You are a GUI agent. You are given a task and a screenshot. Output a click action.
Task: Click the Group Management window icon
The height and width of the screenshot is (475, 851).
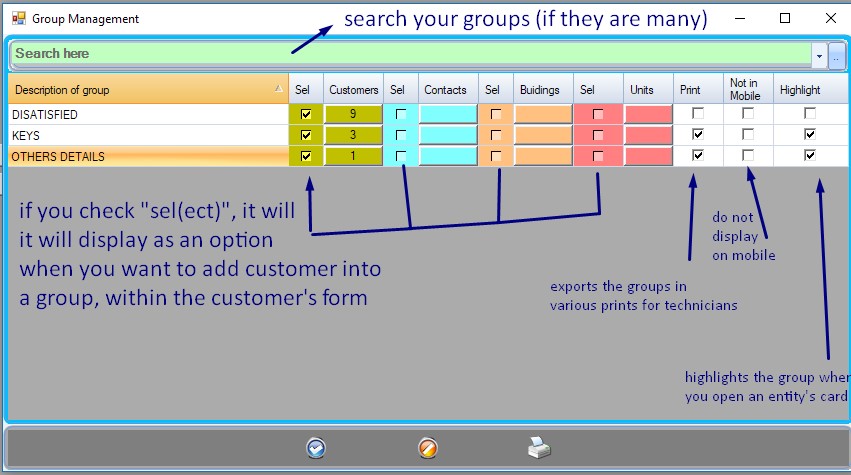point(18,18)
